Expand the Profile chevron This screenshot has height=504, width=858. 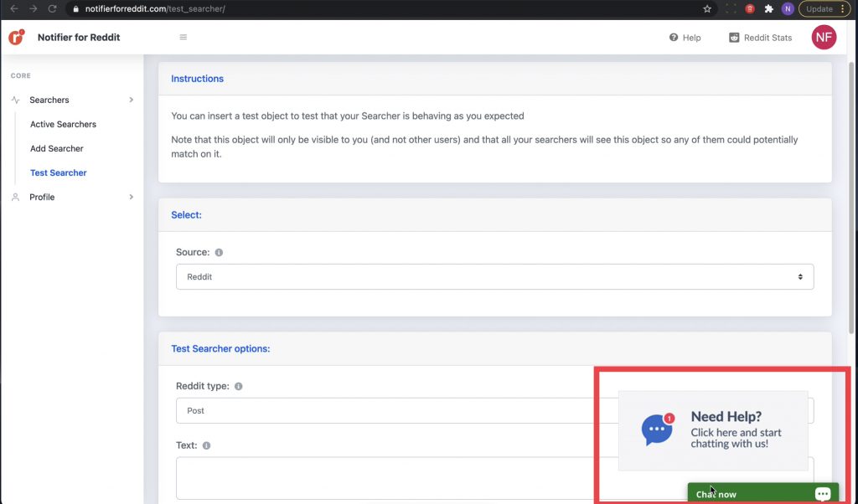coord(132,198)
